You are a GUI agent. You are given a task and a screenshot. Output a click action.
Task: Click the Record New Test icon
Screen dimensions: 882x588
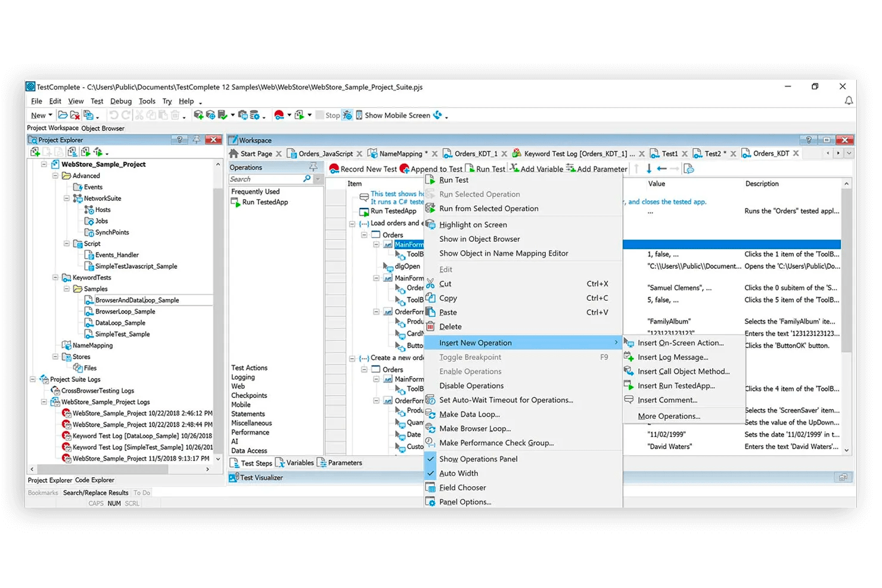coord(334,169)
